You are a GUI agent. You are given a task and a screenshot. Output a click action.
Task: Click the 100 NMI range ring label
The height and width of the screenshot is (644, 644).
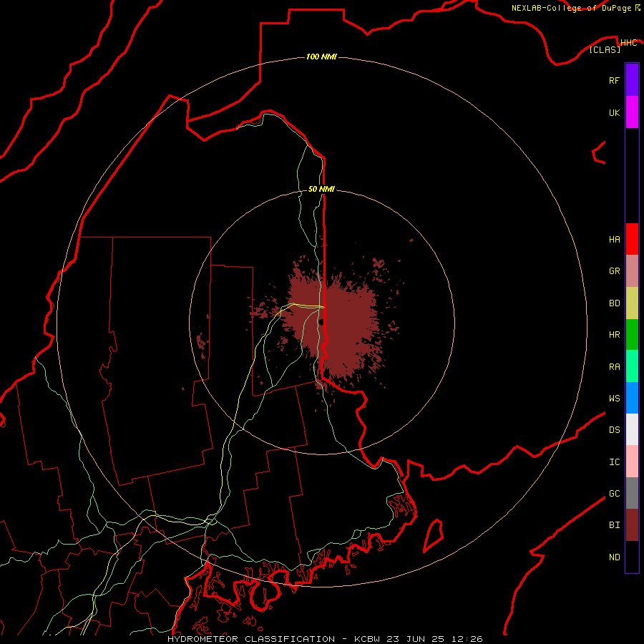pos(321,57)
